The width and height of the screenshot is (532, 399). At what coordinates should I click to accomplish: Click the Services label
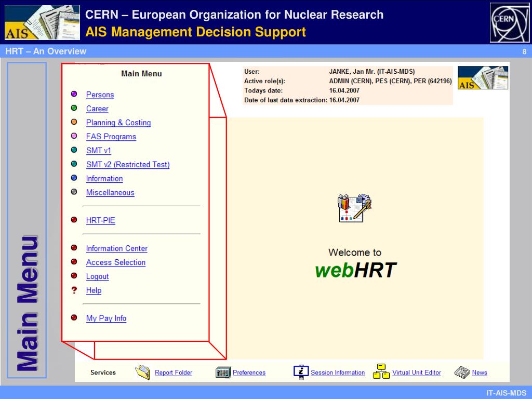pyautogui.click(x=103, y=373)
